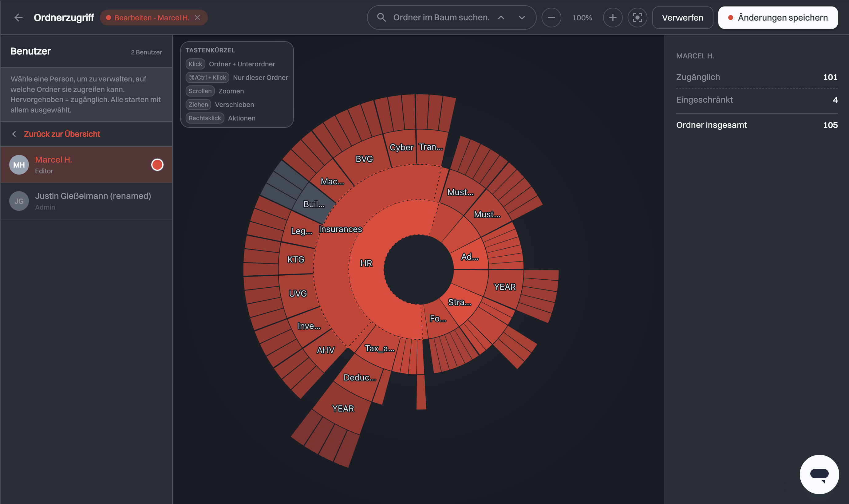Click the MH avatar of Marcel H.
Viewport: 849px width, 504px height.
(x=19, y=165)
